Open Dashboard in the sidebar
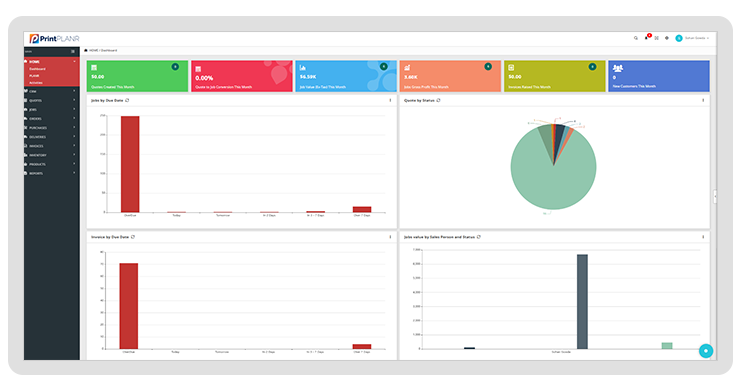The width and height of the screenshot is (741, 390). coord(37,69)
